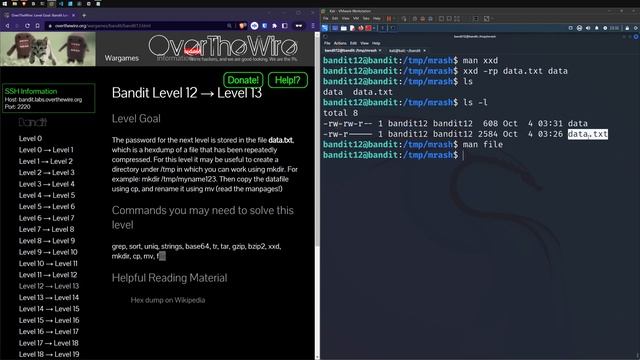Click the Bandit Level 12 → Level 13 heading

[187, 93]
